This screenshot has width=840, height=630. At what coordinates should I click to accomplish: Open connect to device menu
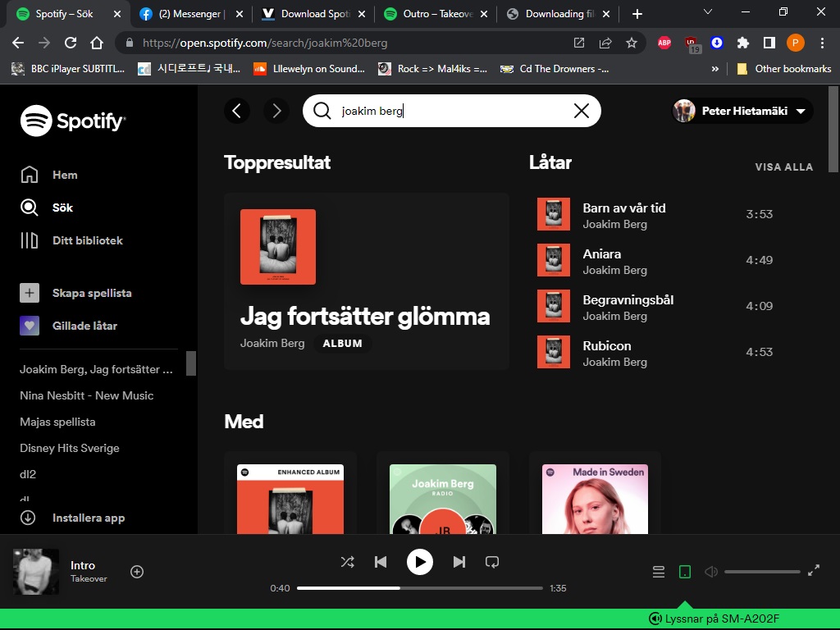coord(685,572)
